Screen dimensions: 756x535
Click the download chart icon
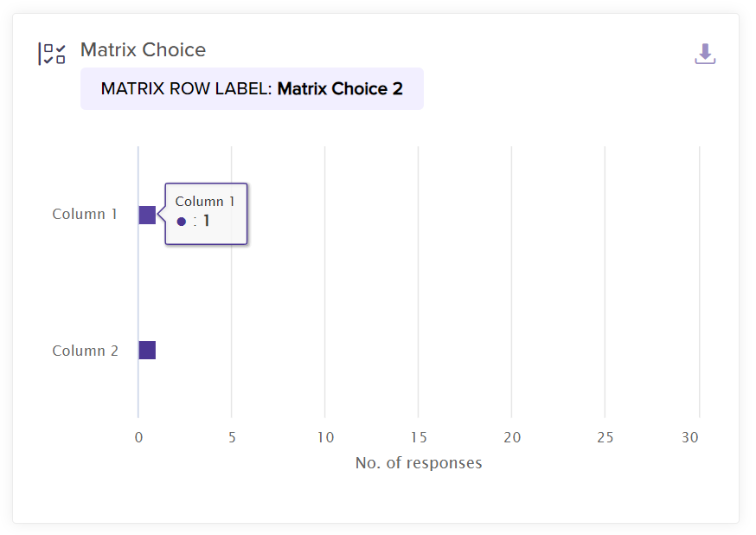705,54
